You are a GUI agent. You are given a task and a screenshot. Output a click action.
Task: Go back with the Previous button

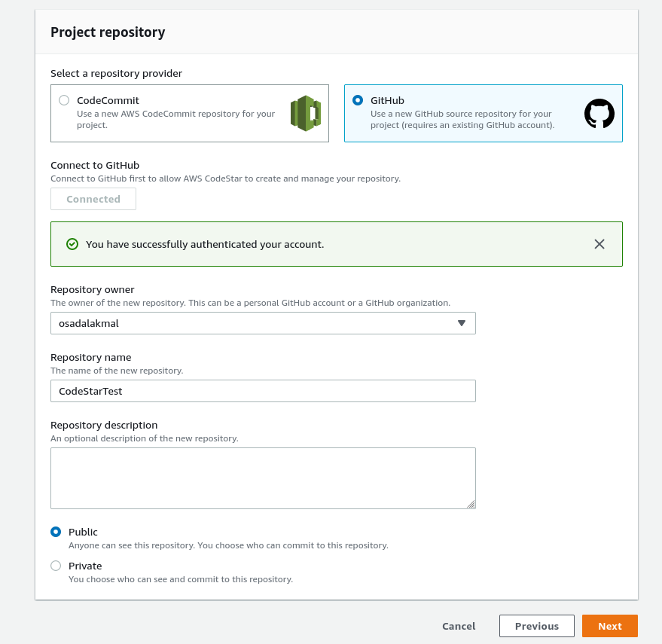tap(537, 626)
